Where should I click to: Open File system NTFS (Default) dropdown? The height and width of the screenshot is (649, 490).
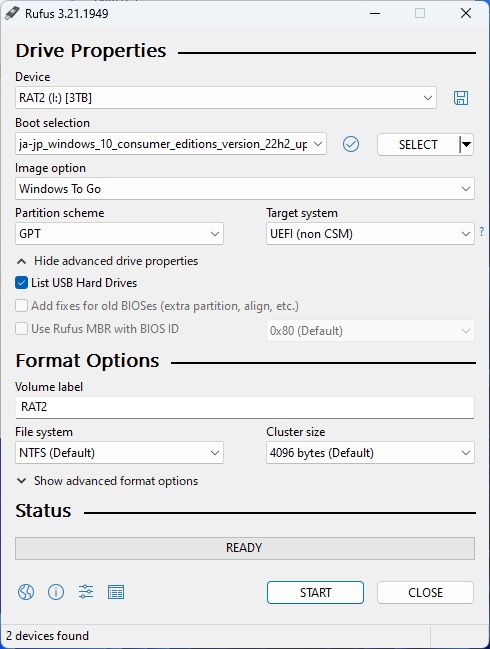click(x=119, y=453)
